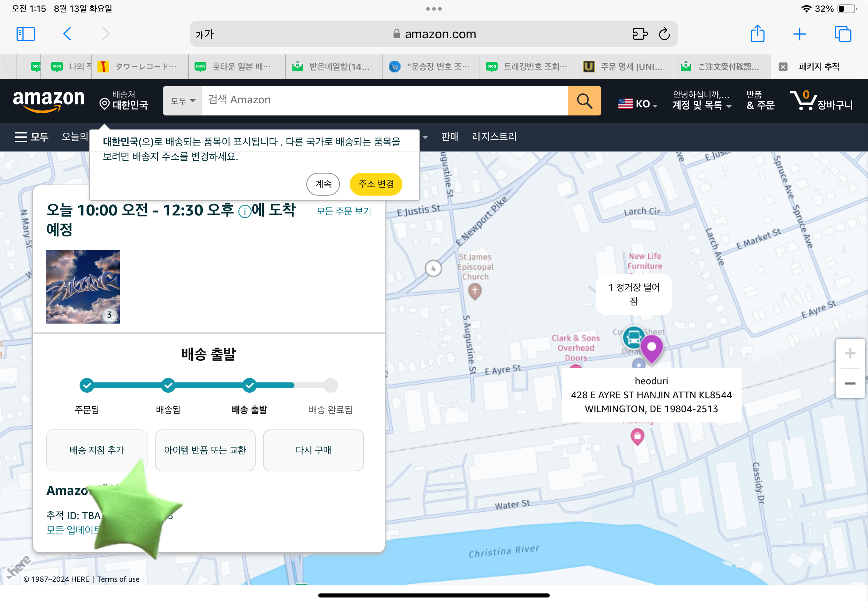868x603 pixels.
Task: Click the Amazon search bar icon
Action: (584, 101)
